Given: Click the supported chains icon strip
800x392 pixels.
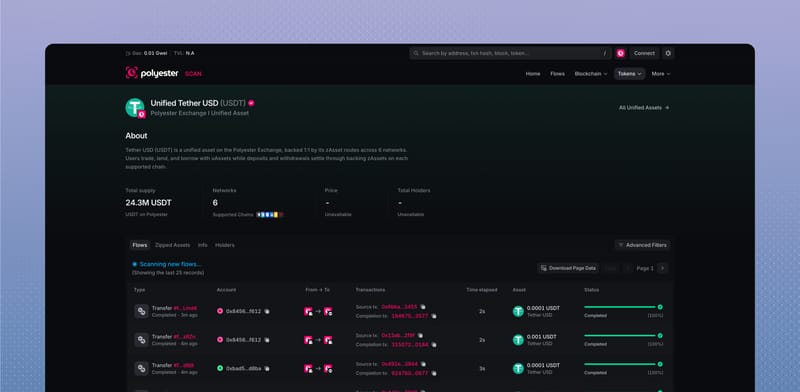Looking at the screenshot, I should [269, 215].
